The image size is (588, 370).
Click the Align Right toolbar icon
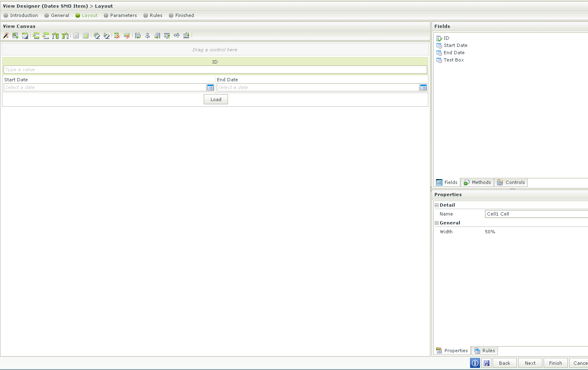[x=157, y=36]
